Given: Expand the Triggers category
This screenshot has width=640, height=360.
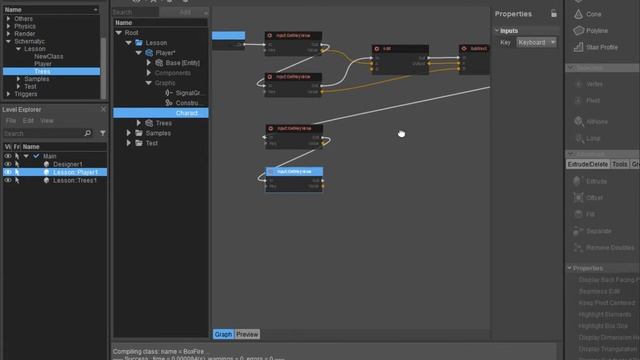Looking at the screenshot, I should (8, 94).
